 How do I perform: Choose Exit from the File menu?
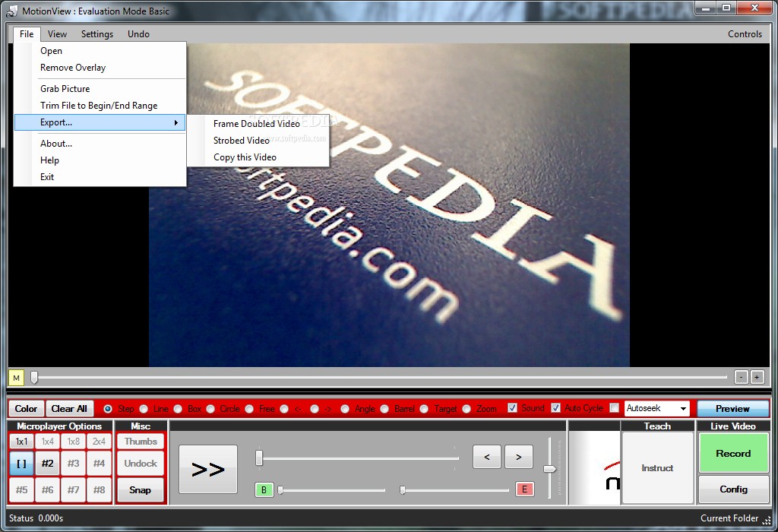(x=100, y=176)
